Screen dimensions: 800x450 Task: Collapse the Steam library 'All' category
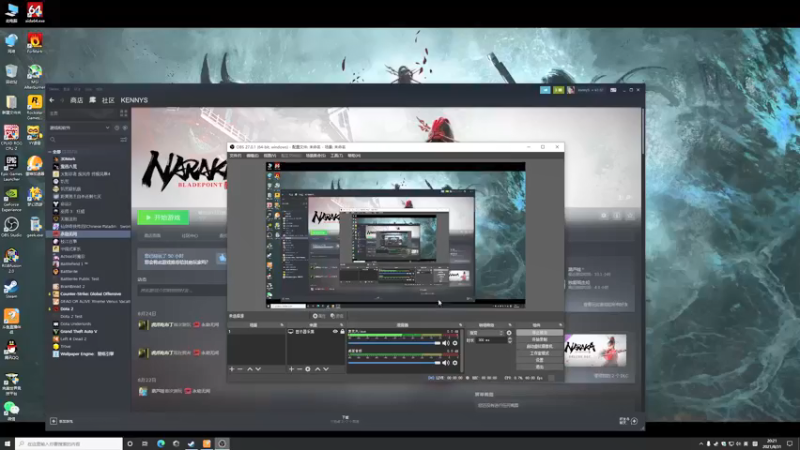pos(49,152)
